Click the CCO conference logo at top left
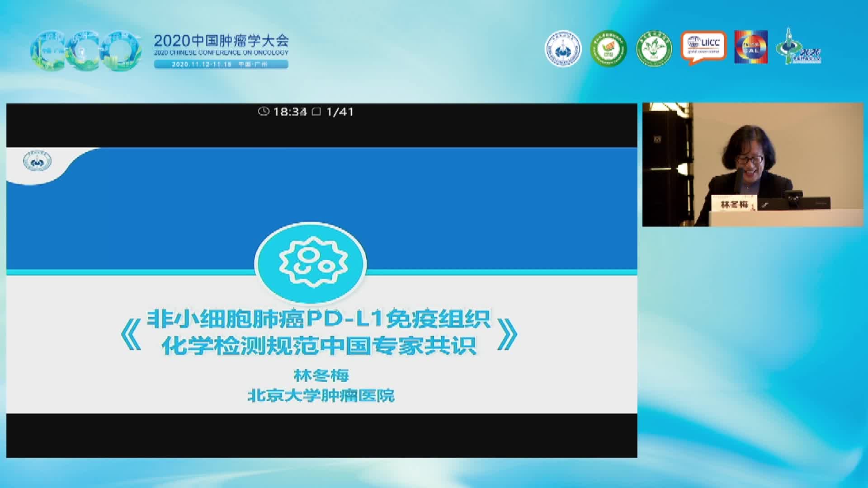The width and height of the screenshot is (868, 488). click(x=85, y=51)
